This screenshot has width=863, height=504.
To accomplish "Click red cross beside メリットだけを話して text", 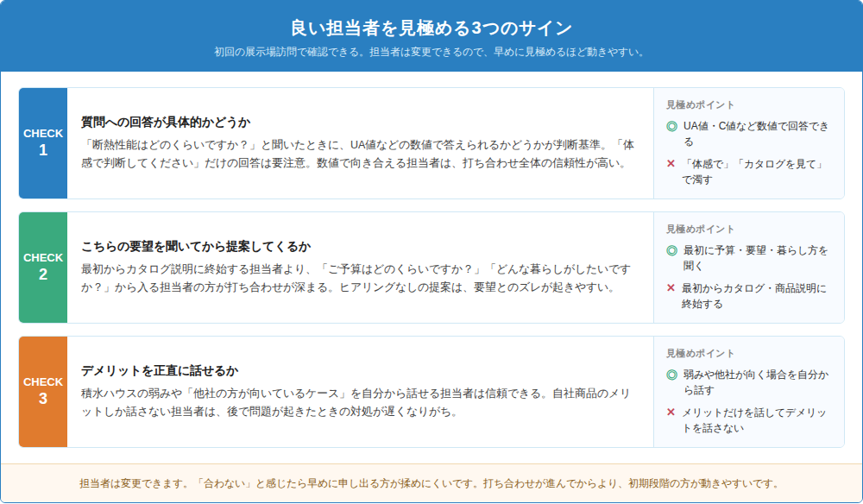I will [x=671, y=413].
